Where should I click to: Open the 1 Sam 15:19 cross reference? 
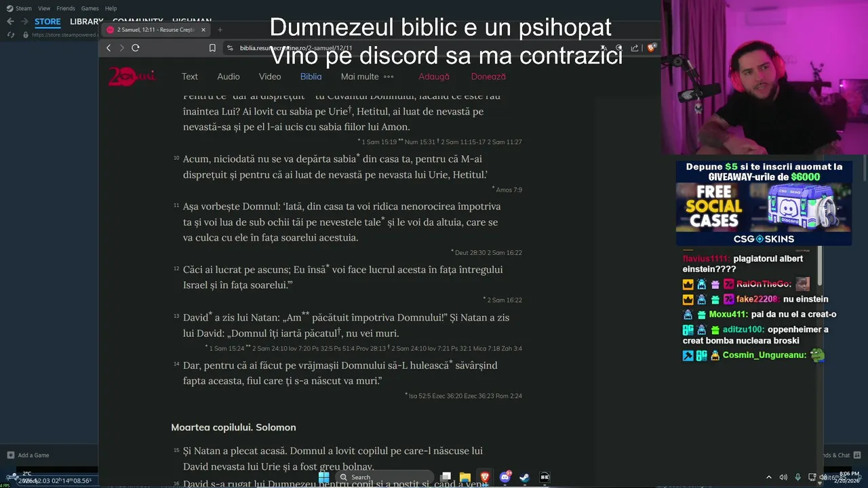click(379, 142)
